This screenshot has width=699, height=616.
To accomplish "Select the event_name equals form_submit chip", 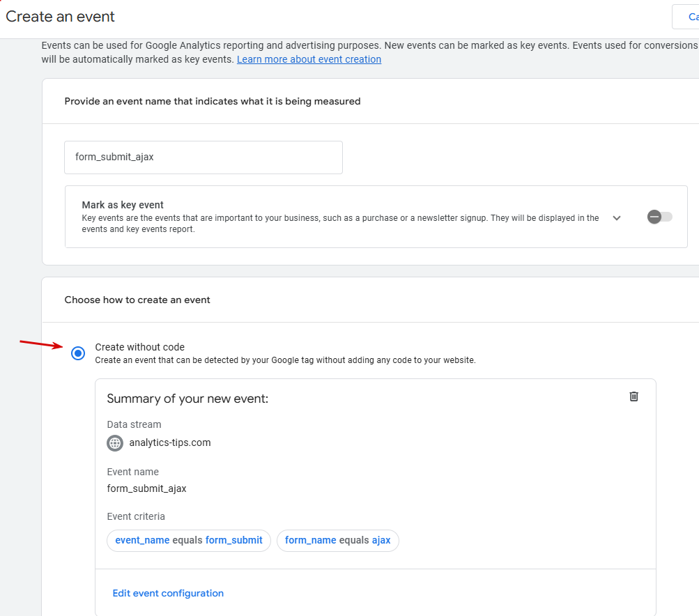I will pos(189,540).
